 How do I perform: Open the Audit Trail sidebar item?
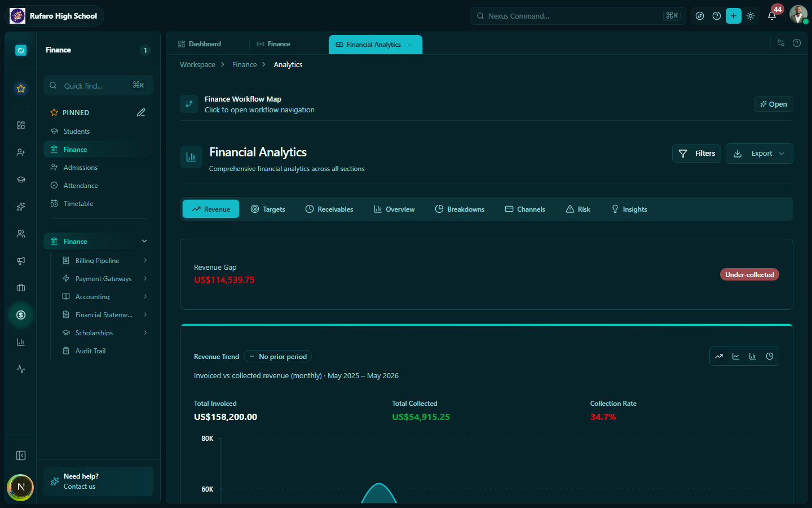[105, 351]
